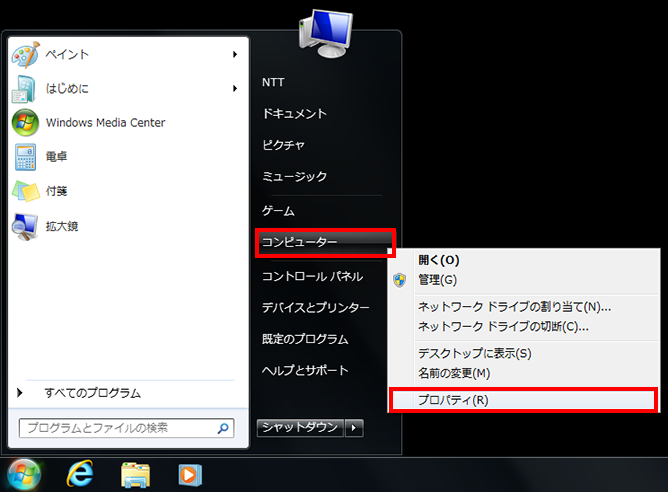668x492 pixels.
Task: Select 開く(O) in the context menu
Action: [x=438, y=260]
